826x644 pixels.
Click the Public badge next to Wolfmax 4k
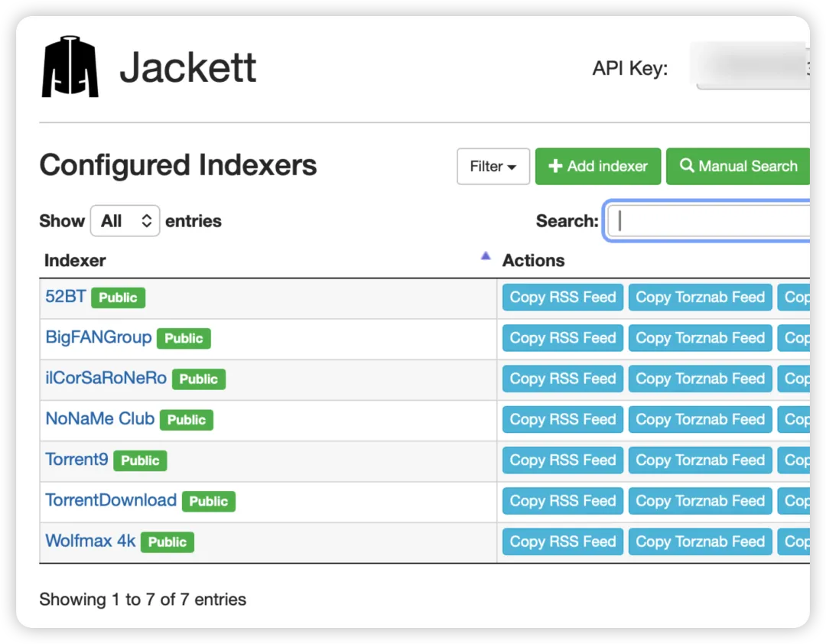click(167, 542)
